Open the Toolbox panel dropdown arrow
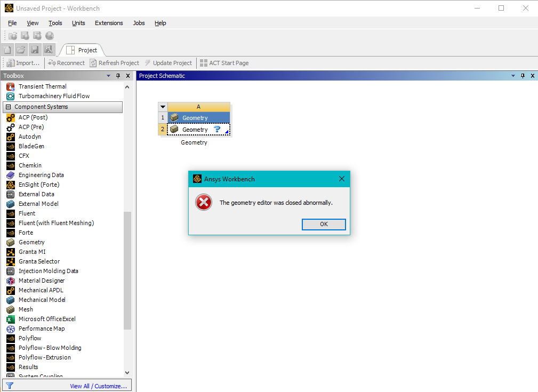The image size is (538, 392). (108, 76)
